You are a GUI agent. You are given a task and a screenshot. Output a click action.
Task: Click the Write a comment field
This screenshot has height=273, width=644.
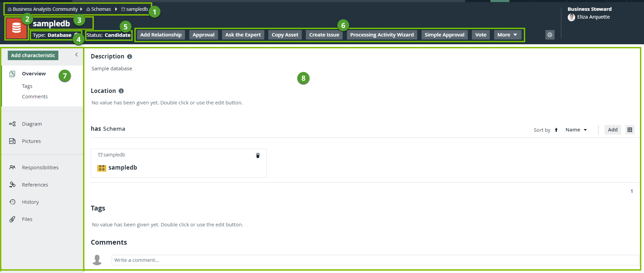click(x=375, y=260)
